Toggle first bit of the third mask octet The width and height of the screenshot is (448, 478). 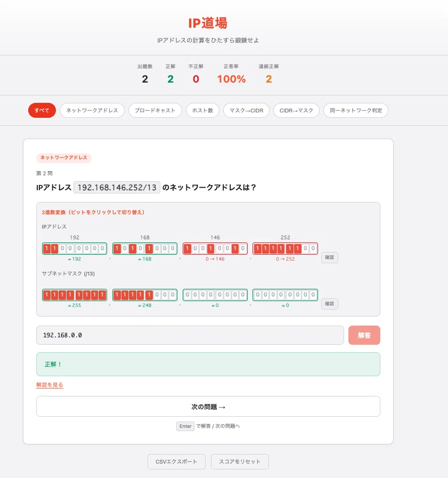188,295
